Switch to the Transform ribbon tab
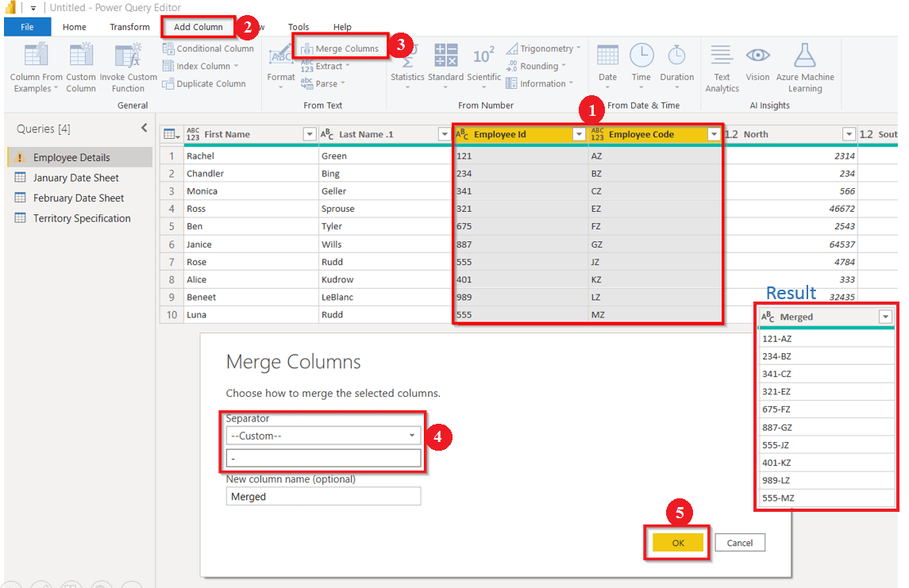909x588 pixels. [129, 26]
